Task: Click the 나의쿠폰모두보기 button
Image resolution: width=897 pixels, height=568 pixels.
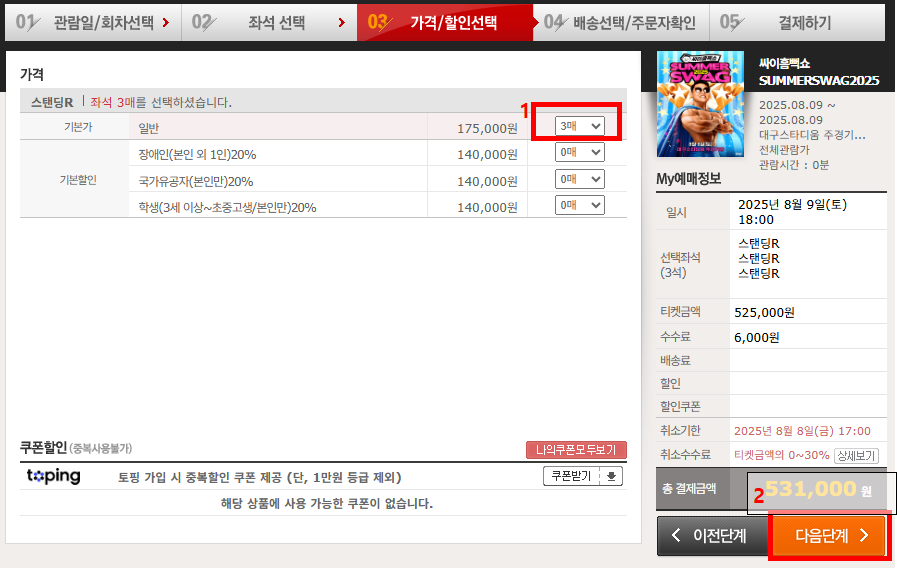Action: [576, 450]
